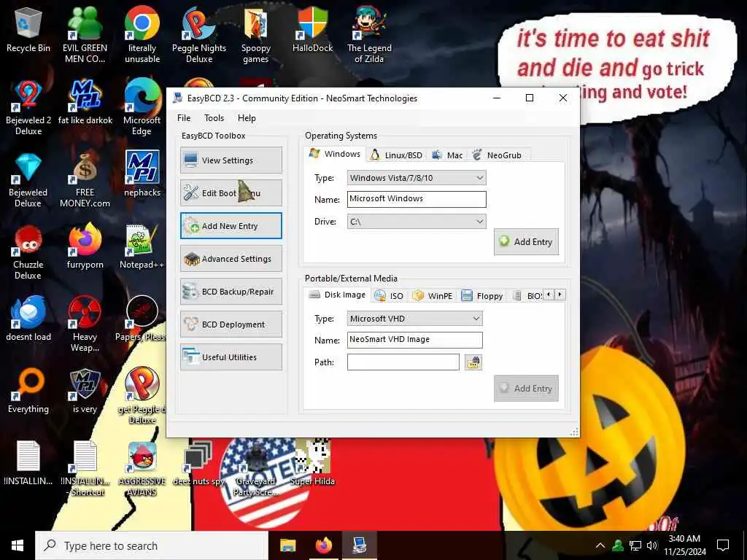Screen dimensions: 747x560
Task: Expand Windows Type dropdown Vista/7/8/10
Action: click(x=417, y=178)
